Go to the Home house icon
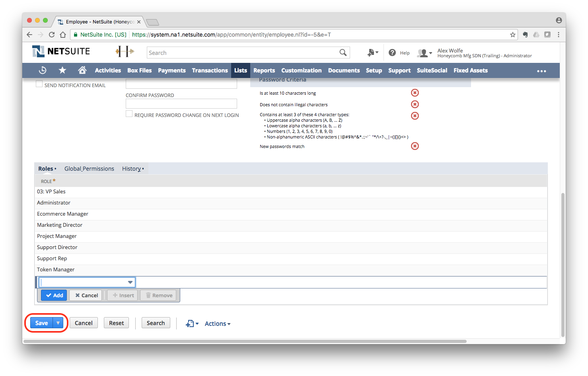The height and width of the screenshot is (376, 588). pos(82,70)
